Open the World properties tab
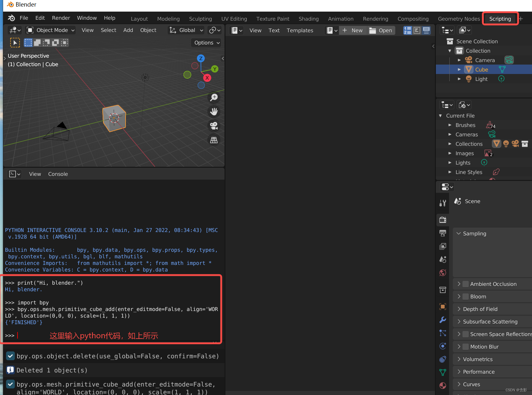 coord(442,273)
